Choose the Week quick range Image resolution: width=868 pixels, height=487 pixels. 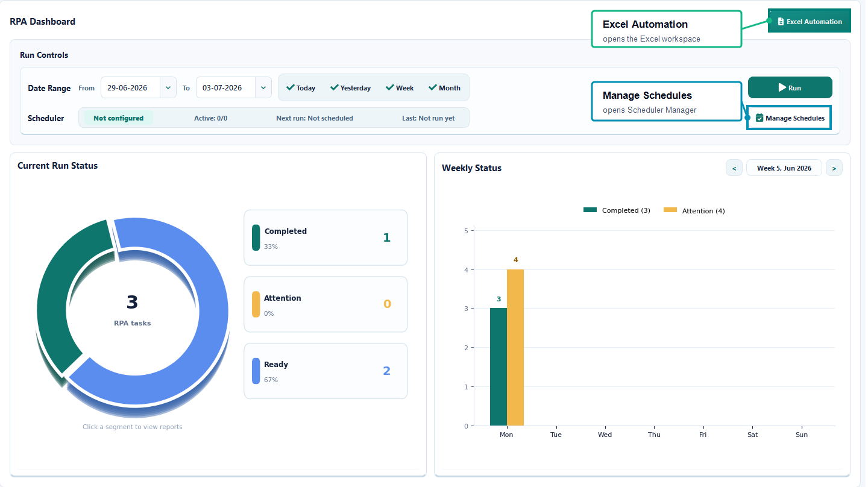400,88
